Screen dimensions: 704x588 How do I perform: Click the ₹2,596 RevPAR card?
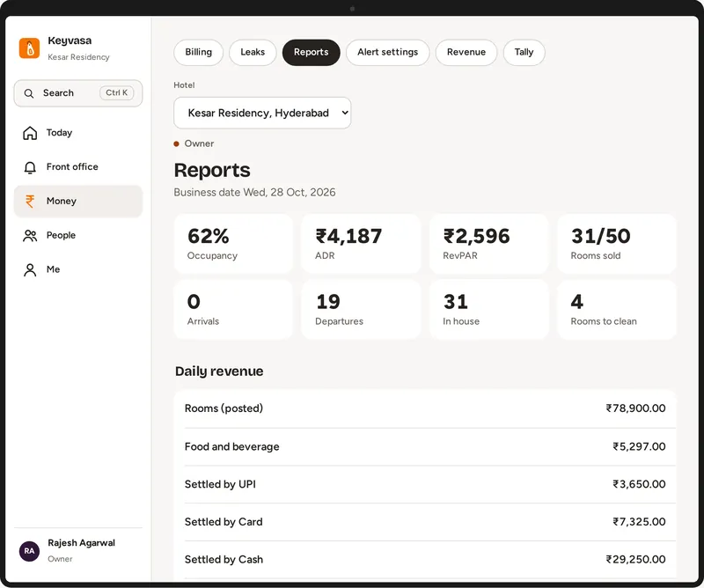pos(489,244)
